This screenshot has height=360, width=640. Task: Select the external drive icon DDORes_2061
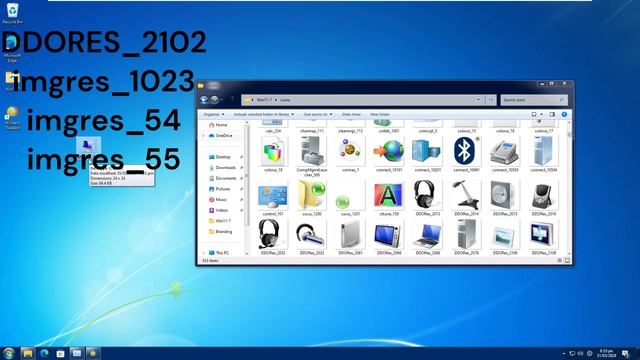(x=350, y=237)
